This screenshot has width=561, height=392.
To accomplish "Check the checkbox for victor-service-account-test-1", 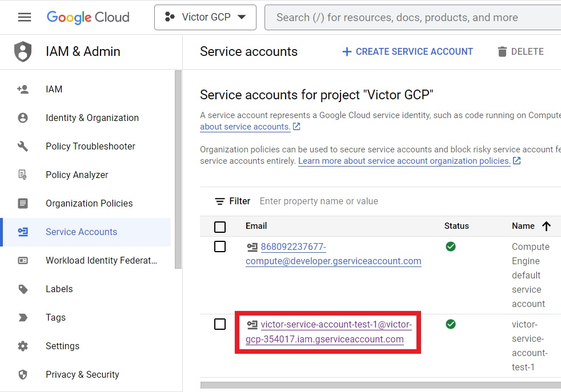I will [x=220, y=324].
